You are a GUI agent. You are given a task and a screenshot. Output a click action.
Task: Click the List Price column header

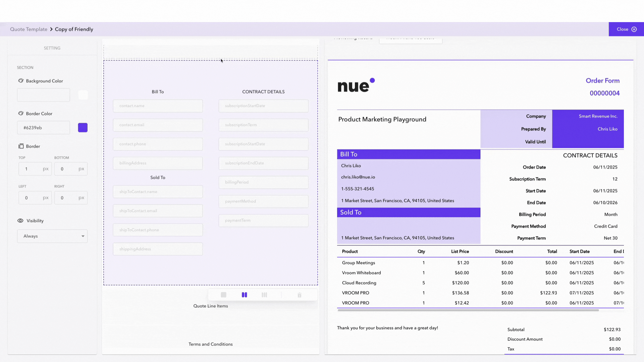pos(460,251)
